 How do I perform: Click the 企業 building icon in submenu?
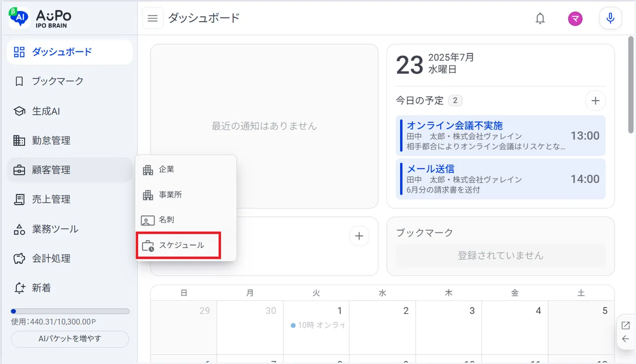tap(148, 170)
